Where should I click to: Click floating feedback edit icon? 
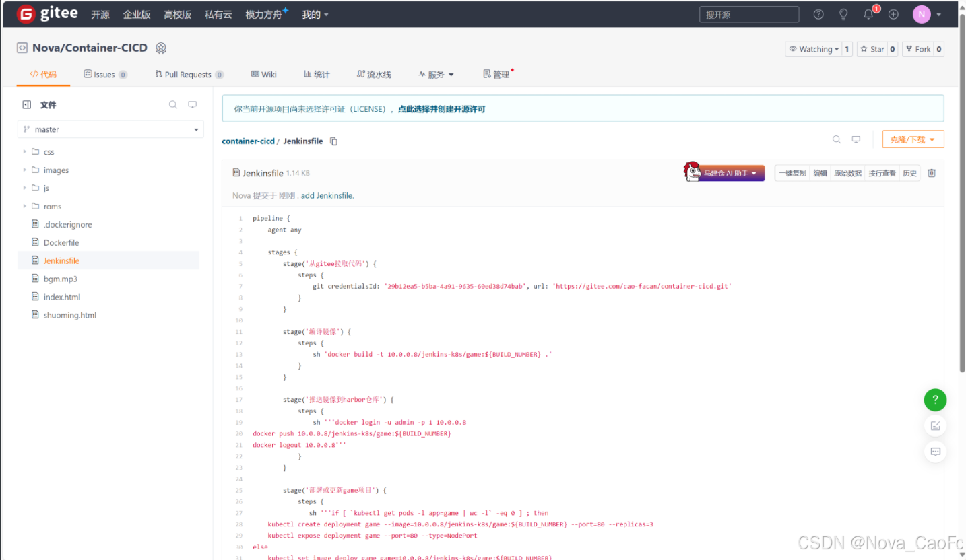coord(935,425)
